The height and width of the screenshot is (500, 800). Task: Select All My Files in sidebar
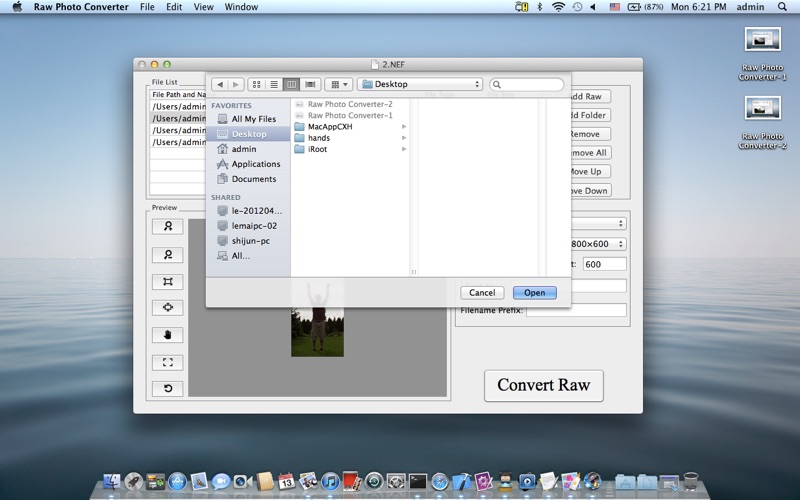pos(248,119)
